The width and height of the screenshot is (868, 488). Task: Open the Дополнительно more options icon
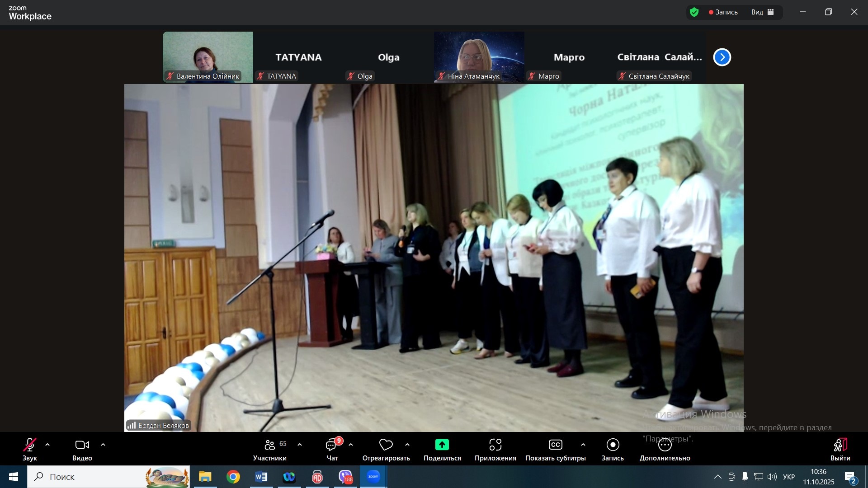click(665, 445)
